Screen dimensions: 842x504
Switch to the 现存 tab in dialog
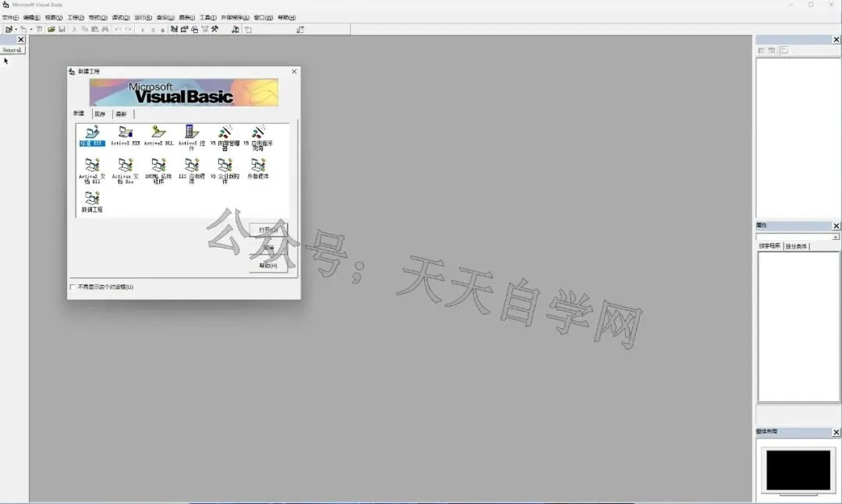(x=100, y=115)
